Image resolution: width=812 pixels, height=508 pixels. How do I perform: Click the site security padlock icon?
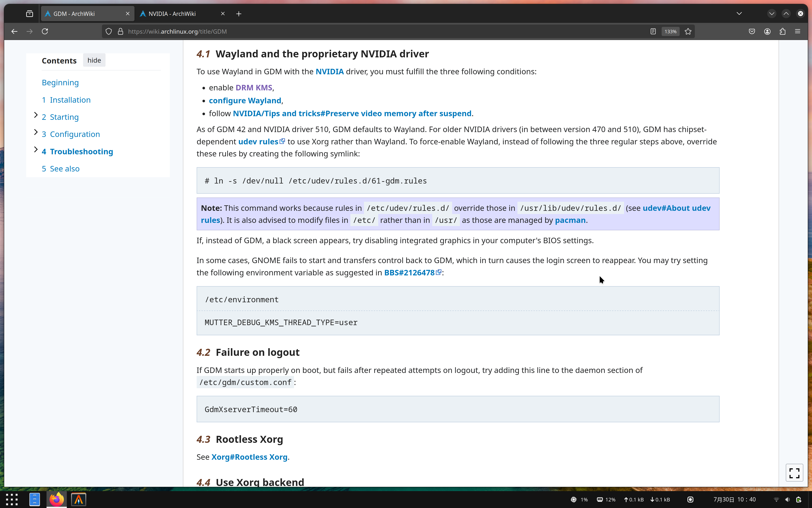pos(121,31)
